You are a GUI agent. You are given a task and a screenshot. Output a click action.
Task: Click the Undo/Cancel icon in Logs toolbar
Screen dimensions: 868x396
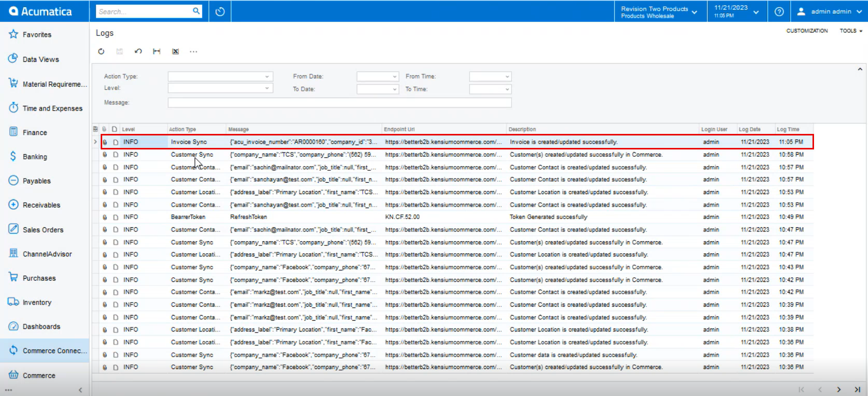[x=138, y=51]
